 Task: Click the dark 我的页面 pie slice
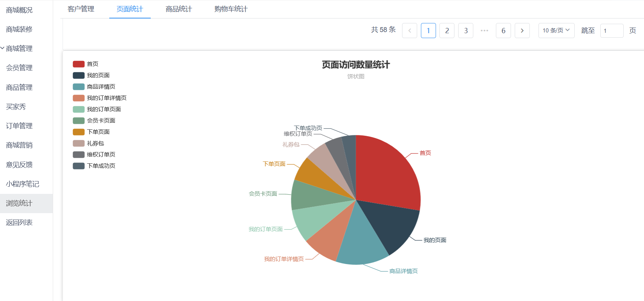point(392,224)
